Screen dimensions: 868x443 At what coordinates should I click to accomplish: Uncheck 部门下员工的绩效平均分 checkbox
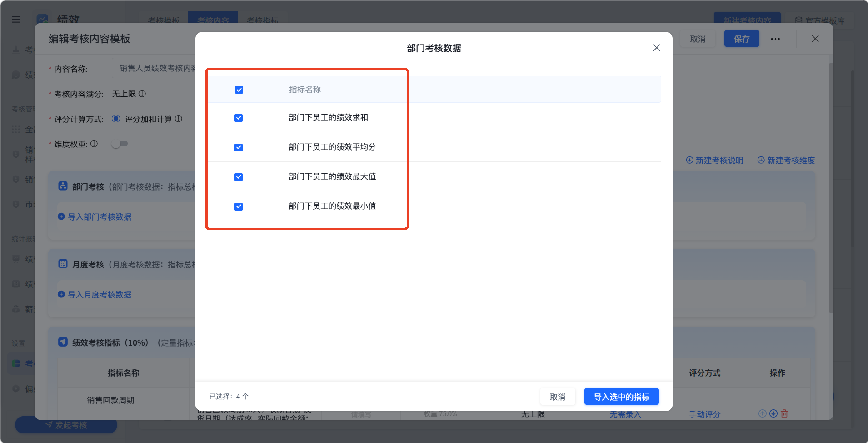pyautogui.click(x=239, y=148)
